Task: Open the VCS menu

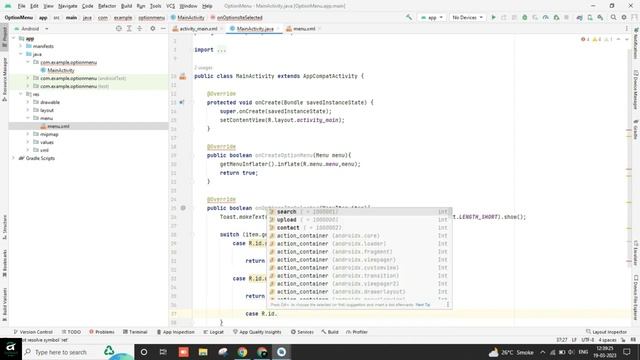Action: click(171, 6)
